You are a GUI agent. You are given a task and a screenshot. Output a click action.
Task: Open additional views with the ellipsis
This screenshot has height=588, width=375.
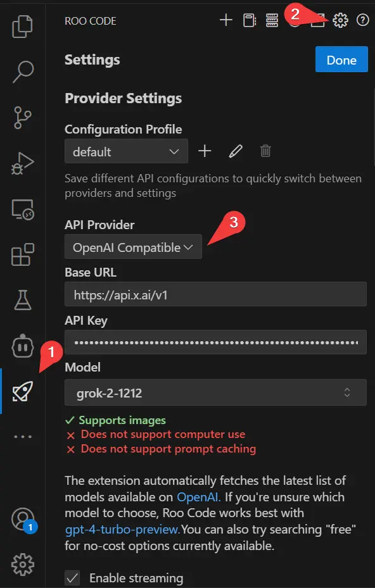tap(23, 436)
